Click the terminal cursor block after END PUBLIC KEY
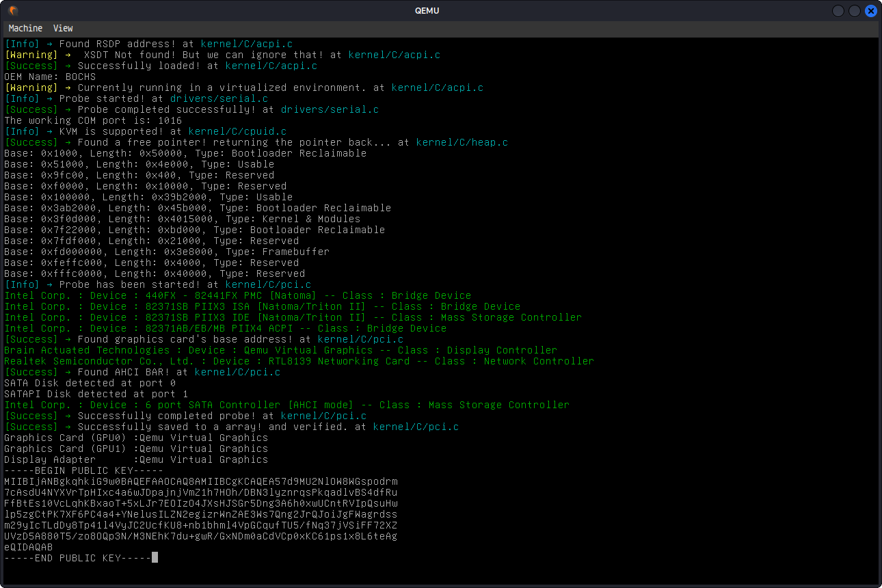The image size is (882, 588). click(155, 558)
